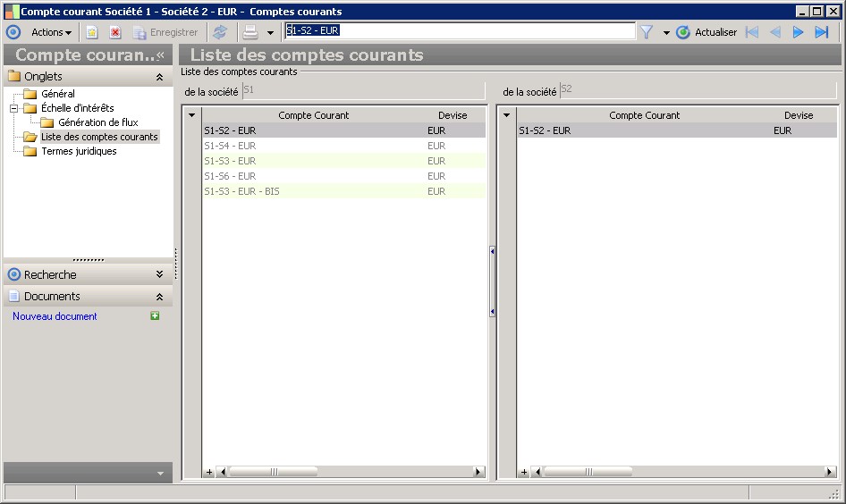Open Génération de flux tab
Viewport: 846px width, 504px height.
pos(98,122)
